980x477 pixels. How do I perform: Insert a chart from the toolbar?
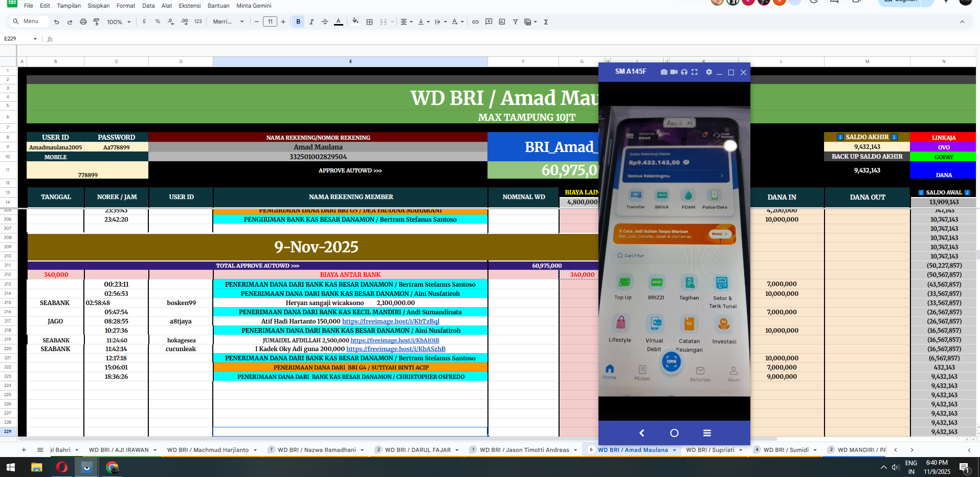(502, 22)
